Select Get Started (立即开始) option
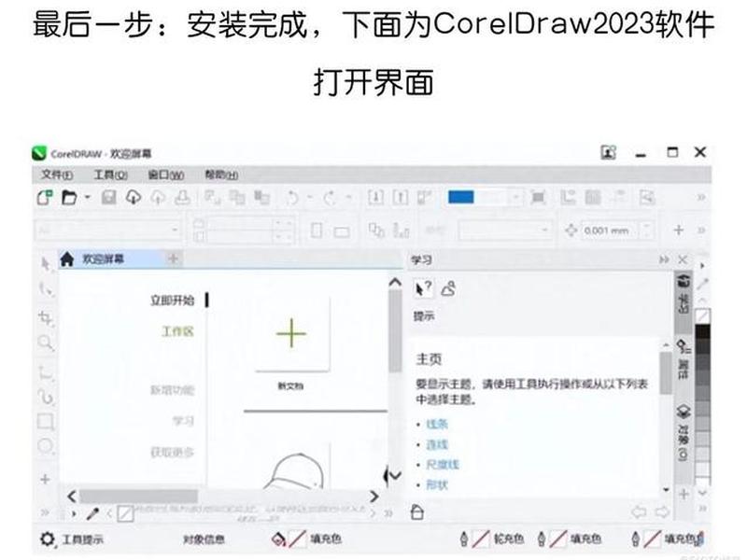The width and height of the screenshot is (747, 560). pyautogui.click(x=173, y=301)
